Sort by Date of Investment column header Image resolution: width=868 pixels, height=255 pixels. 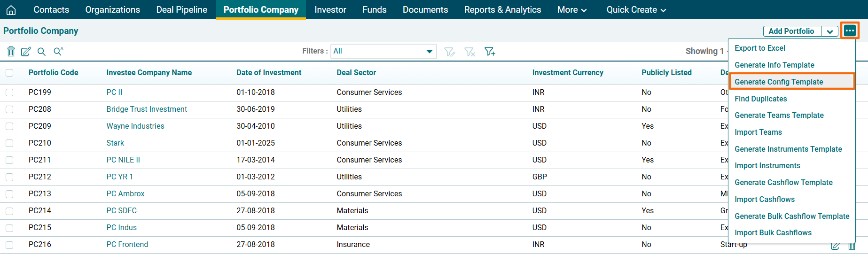[269, 73]
